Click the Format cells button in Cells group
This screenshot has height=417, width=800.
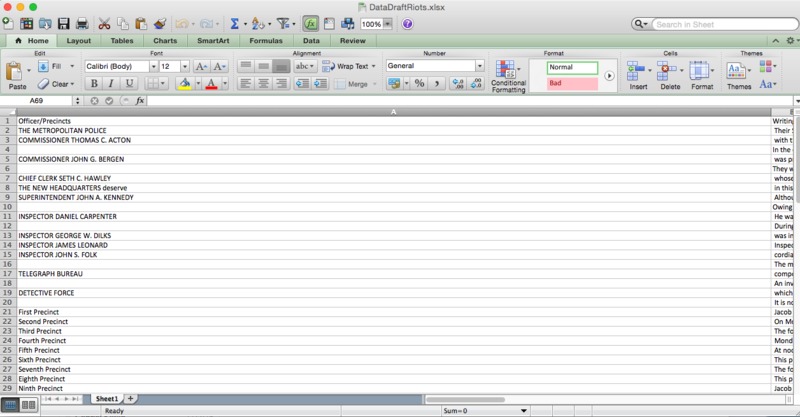point(702,76)
